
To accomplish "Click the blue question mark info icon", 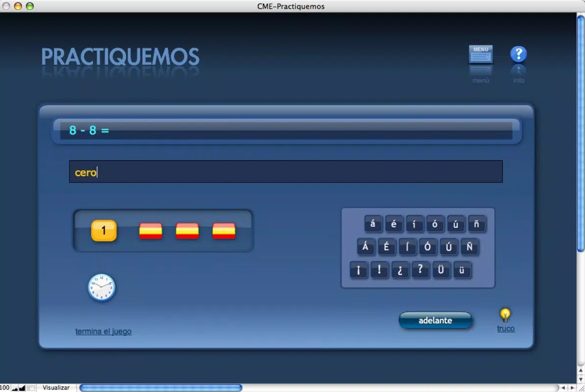I will tap(518, 54).
